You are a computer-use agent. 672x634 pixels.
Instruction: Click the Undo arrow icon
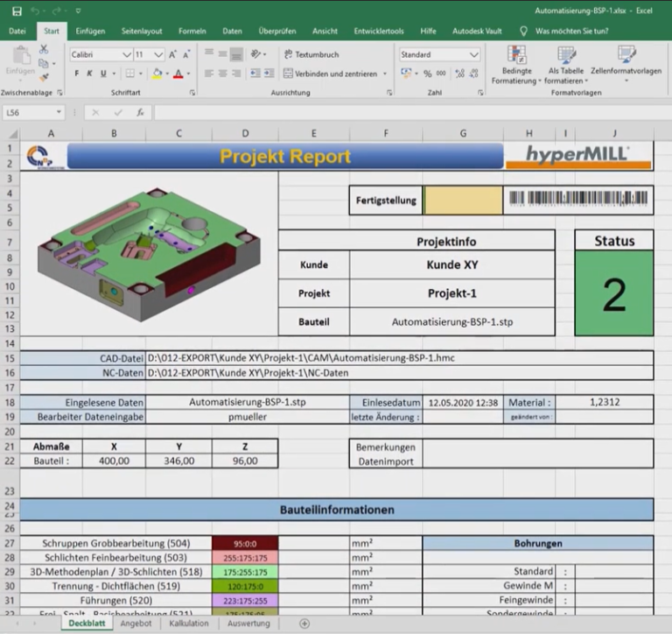click(x=35, y=11)
